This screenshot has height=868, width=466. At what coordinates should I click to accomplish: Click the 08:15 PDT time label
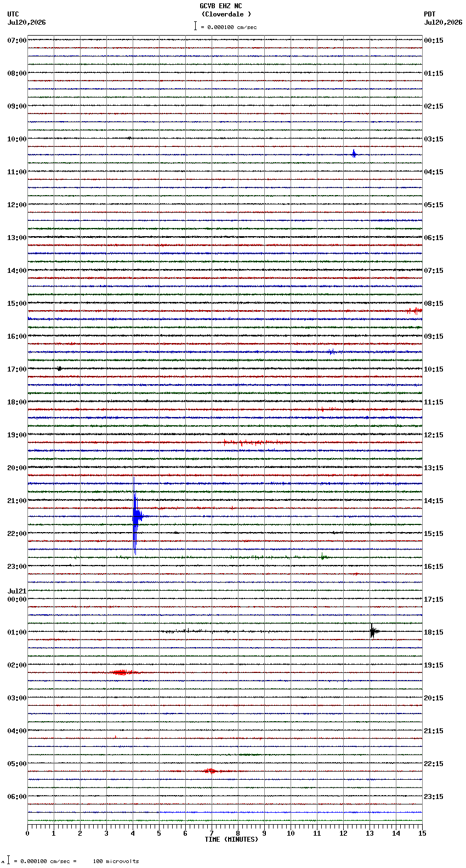(x=434, y=304)
